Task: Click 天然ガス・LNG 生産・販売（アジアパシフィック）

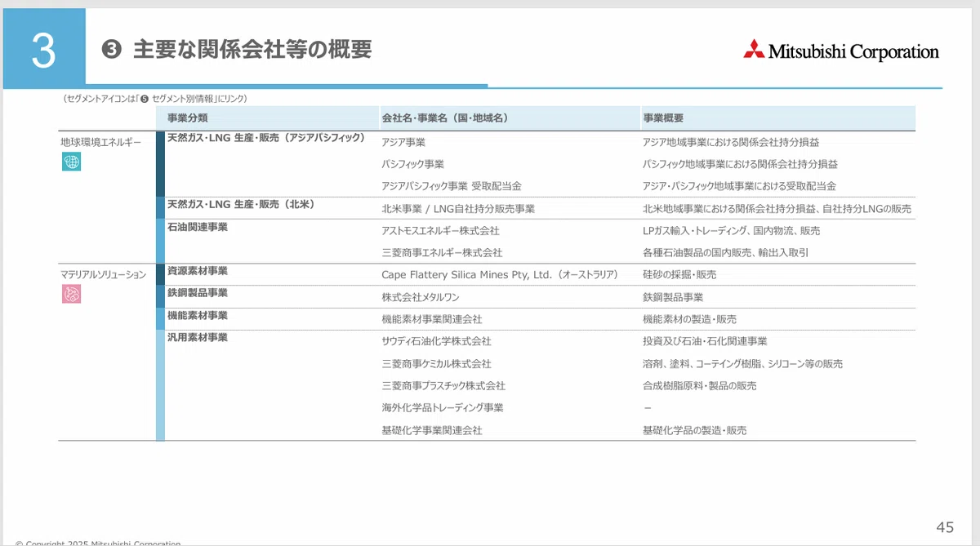Action: [x=266, y=138]
